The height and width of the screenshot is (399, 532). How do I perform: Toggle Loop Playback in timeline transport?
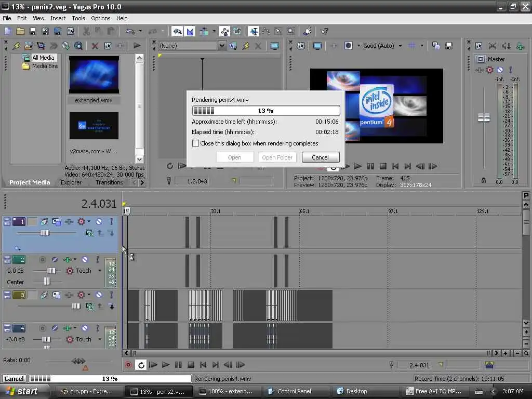(x=141, y=365)
